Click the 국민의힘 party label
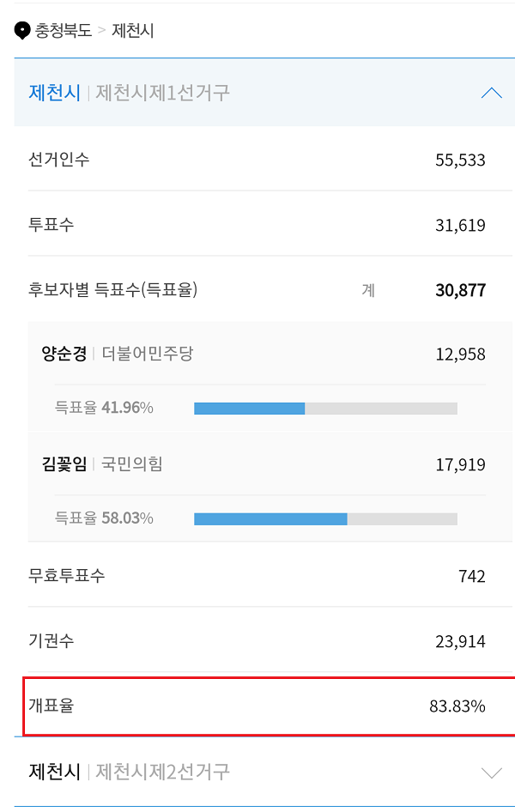Viewport: 515px width, 812px height. [132, 464]
